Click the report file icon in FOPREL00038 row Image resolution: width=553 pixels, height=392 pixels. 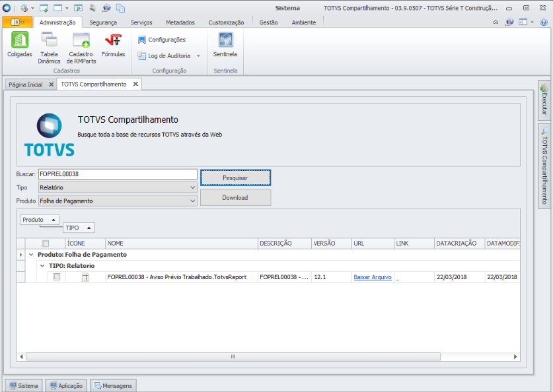click(85, 277)
